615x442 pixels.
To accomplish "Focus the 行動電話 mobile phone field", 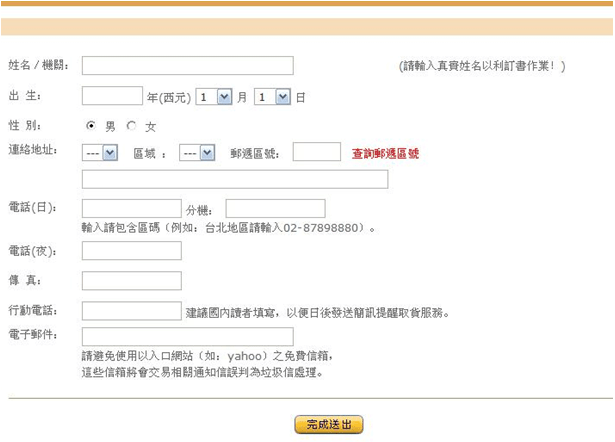I will point(131,312).
